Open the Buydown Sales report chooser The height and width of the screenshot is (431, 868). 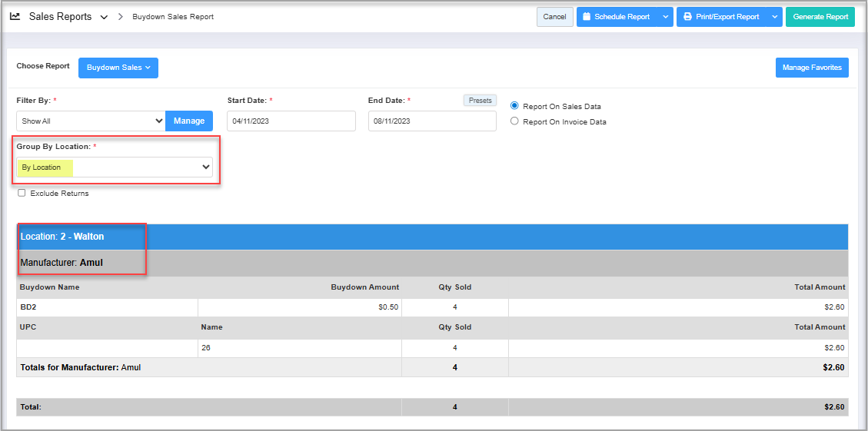[x=118, y=68]
